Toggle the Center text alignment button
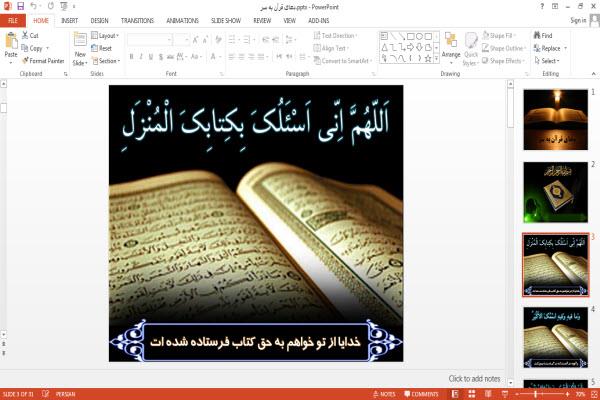Image resolution: width=600 pixels, height=400 pixels. click(241, 57)
